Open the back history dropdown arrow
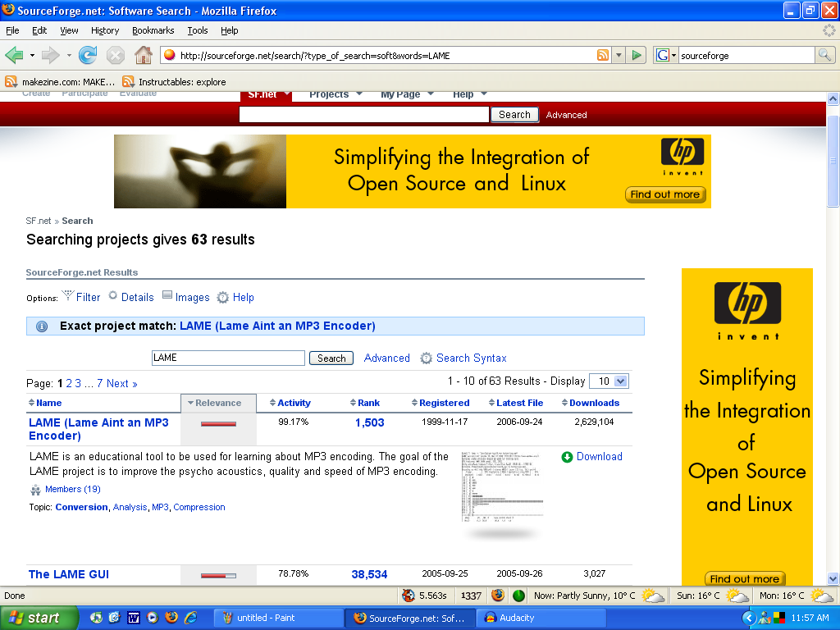Screen dimensions: 840x630 click(32, 55)
